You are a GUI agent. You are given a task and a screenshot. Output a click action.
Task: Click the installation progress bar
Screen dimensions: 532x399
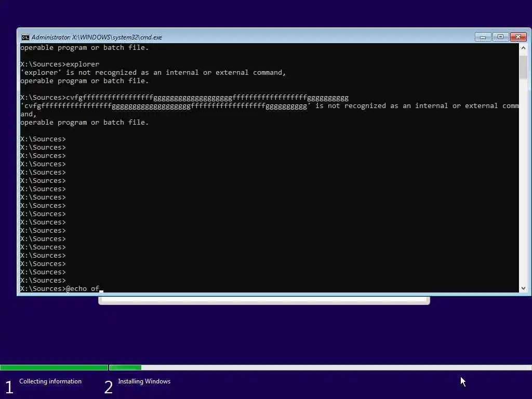pos(266,367)
